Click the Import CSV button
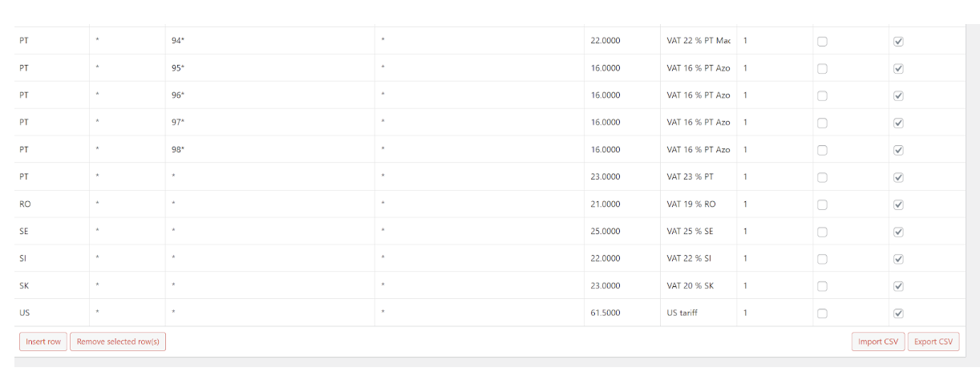This screenshot has height=380, width=980. point(878,342)
